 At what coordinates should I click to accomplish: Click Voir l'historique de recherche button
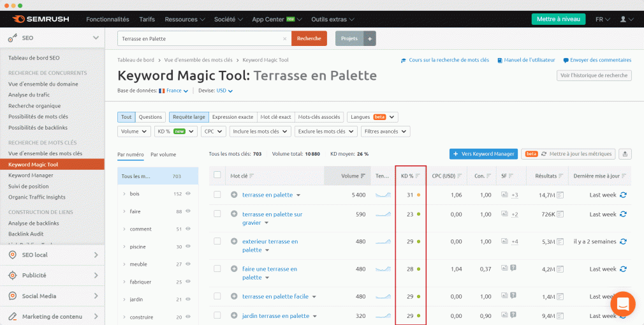click(x=594, y=75)
